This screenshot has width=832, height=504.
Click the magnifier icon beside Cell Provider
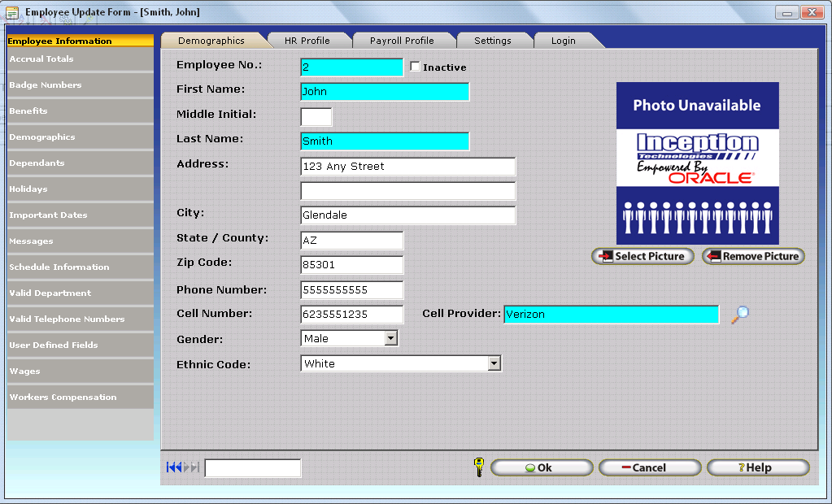tap(739, 315)
